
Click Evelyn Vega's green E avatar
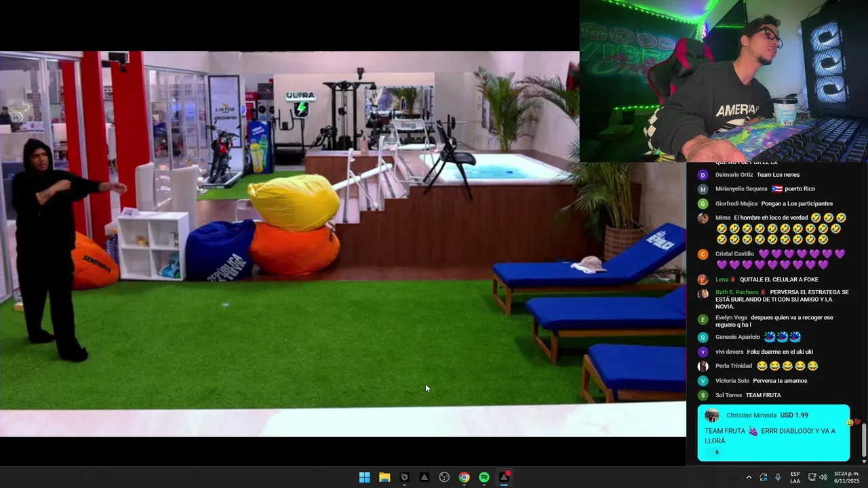[x=703, y=319]
